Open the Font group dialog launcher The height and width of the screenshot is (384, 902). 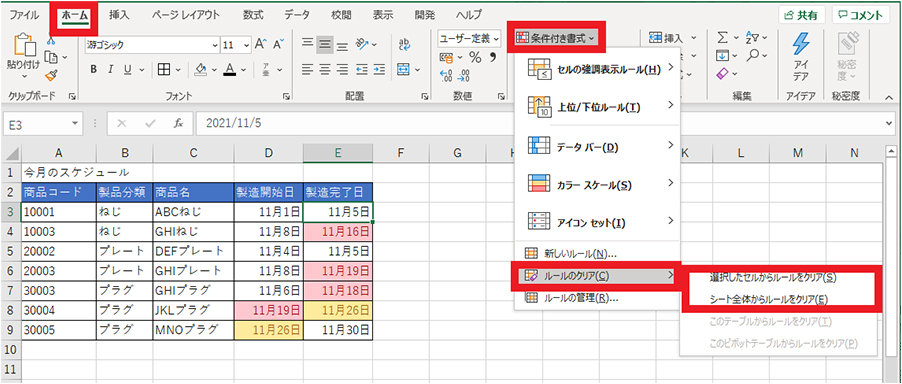click(x=286, y=97)
